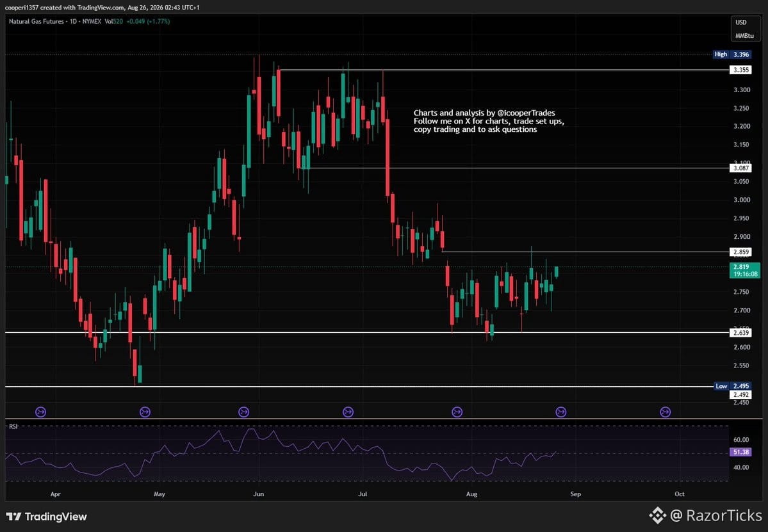This screenshot has width=768, height=532.
Task: Click the contract rollover marker just before Sep
Action: [561, 412]
